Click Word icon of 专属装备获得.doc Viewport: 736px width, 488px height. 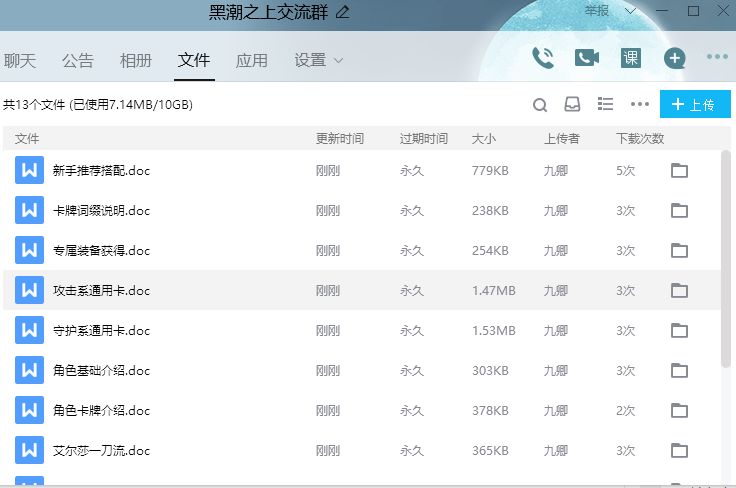pos(29,250)
